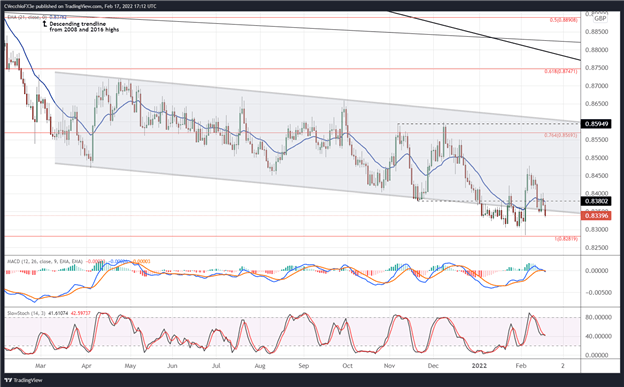Viewport: 624px width, 387px height.
Task: Click the 2022 label on the time axis
Action: click(477, 366)
